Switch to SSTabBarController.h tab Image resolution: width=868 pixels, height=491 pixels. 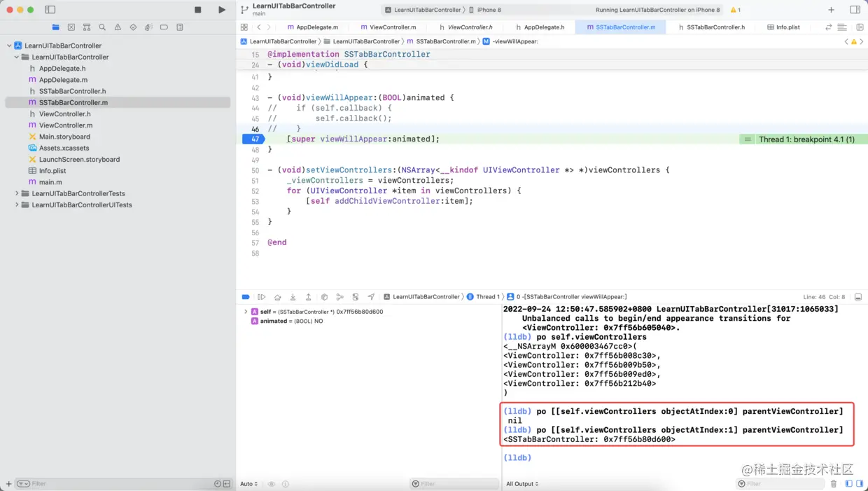[x=711, y=27]
